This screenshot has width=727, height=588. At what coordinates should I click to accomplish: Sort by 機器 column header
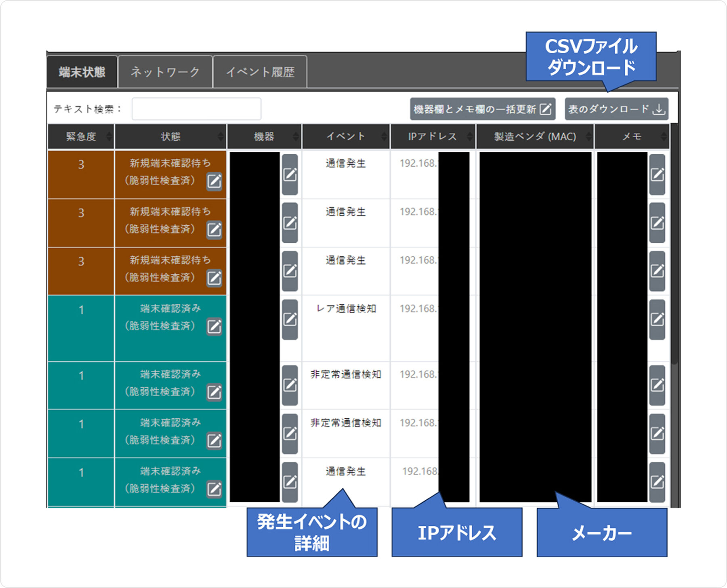(x=264, y=136)
